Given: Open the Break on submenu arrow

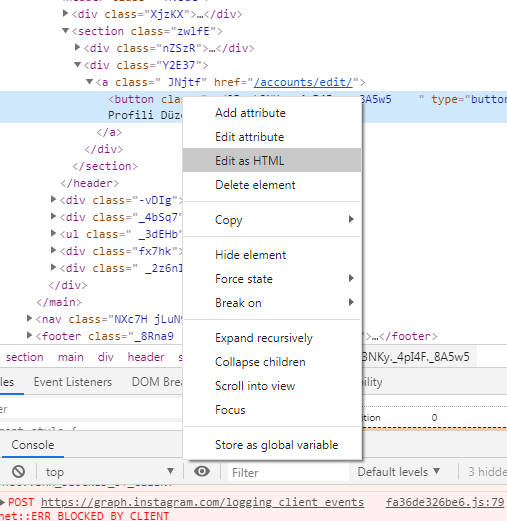Looking at the screenshot, I should click(x=351, y=302).
